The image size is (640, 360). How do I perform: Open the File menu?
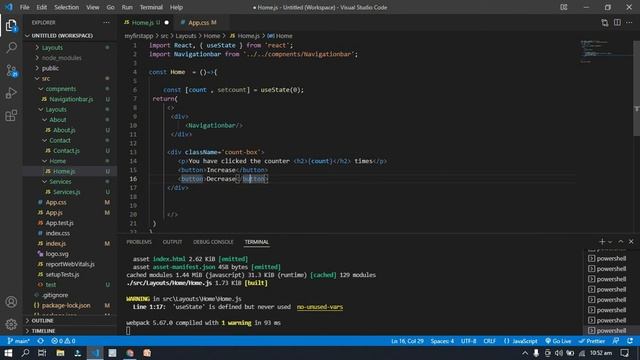(24, 7)
